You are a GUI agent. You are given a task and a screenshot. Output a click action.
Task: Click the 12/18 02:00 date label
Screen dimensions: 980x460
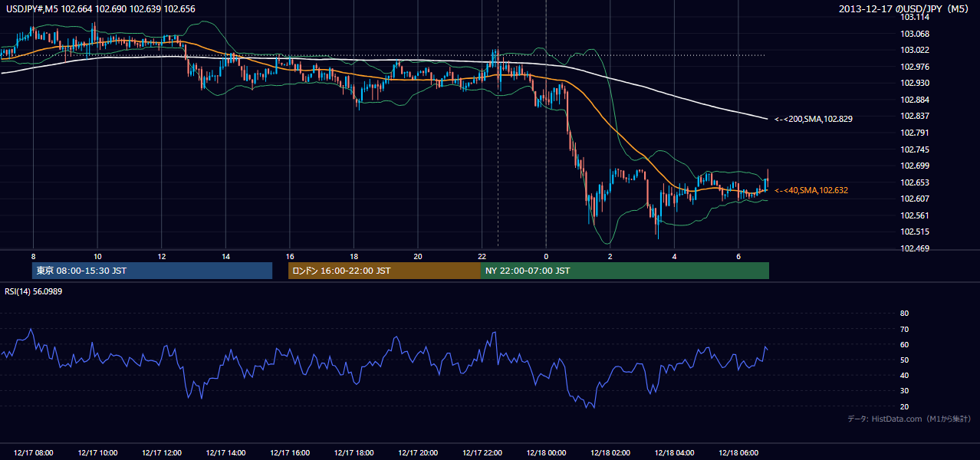pos(610,453)
